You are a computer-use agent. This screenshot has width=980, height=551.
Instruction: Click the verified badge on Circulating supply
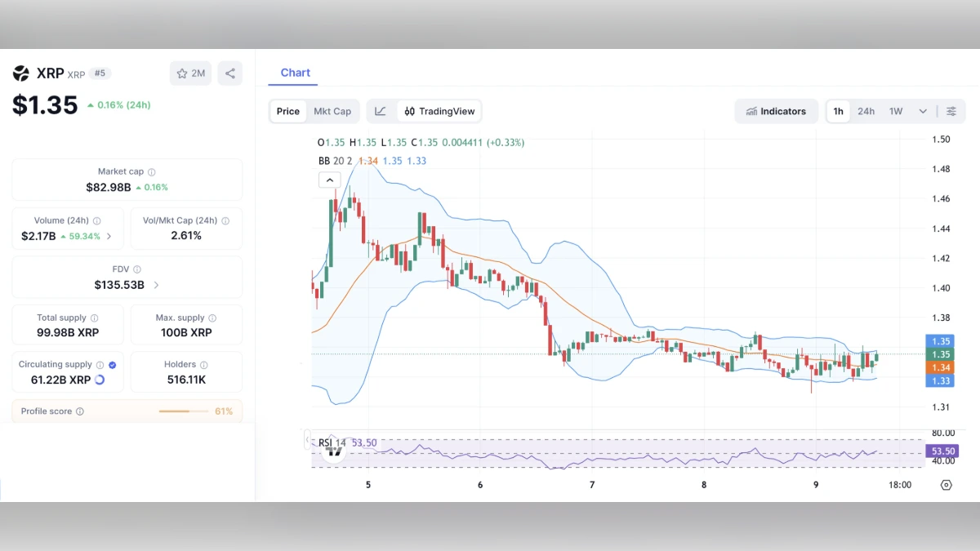[x=112, y=364]
